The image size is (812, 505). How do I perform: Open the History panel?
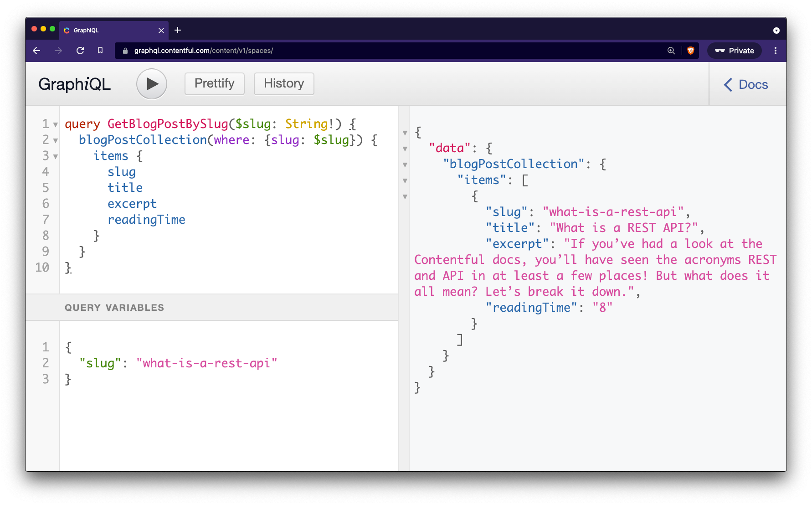pyautogui.click(x=283, y=84)
